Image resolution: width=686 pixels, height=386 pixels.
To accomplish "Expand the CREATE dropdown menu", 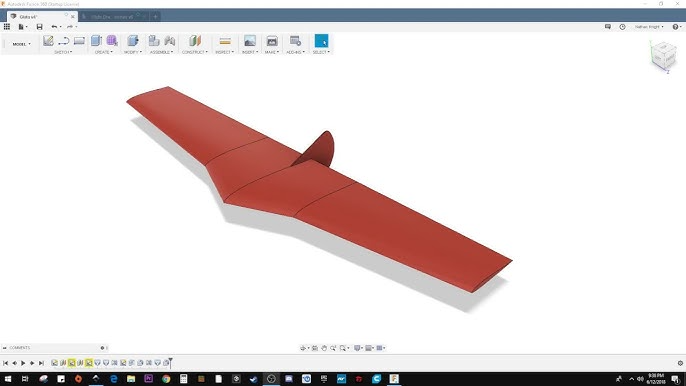I will [104, 52].
